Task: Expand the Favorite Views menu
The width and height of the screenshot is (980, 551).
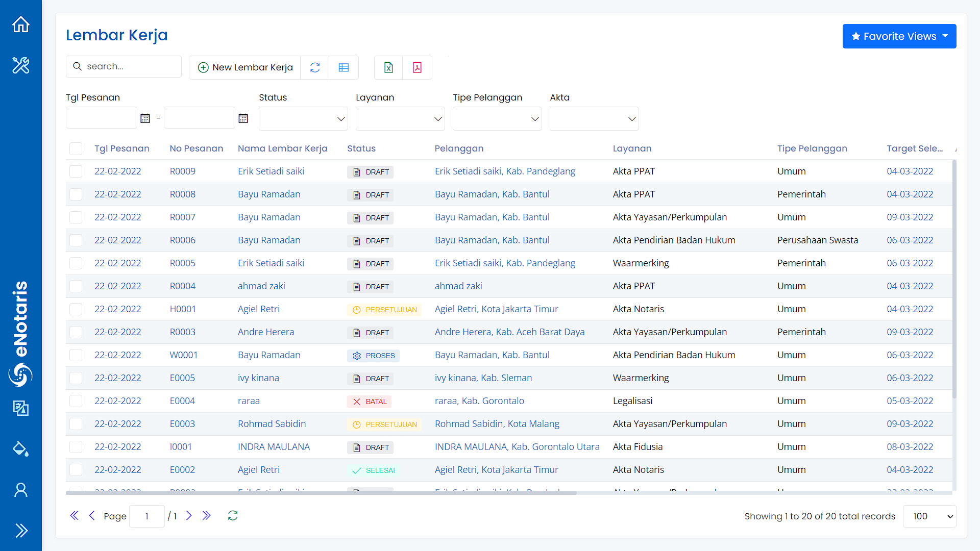Action: click(899, 36)
